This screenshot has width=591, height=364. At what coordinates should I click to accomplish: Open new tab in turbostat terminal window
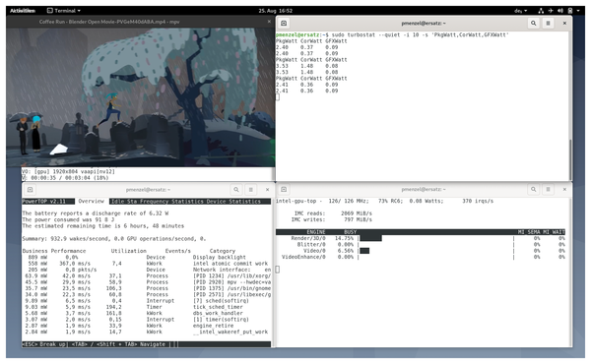tap(284, 24)
